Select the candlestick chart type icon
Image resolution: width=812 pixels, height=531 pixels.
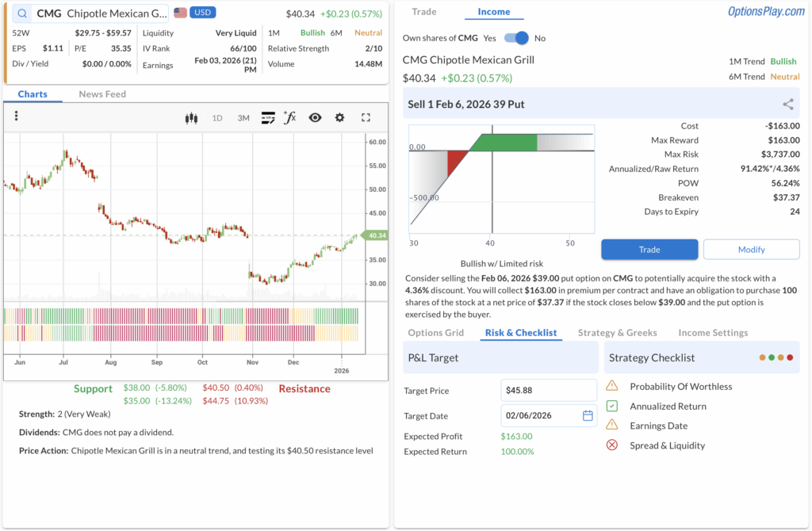click(190, 118)
